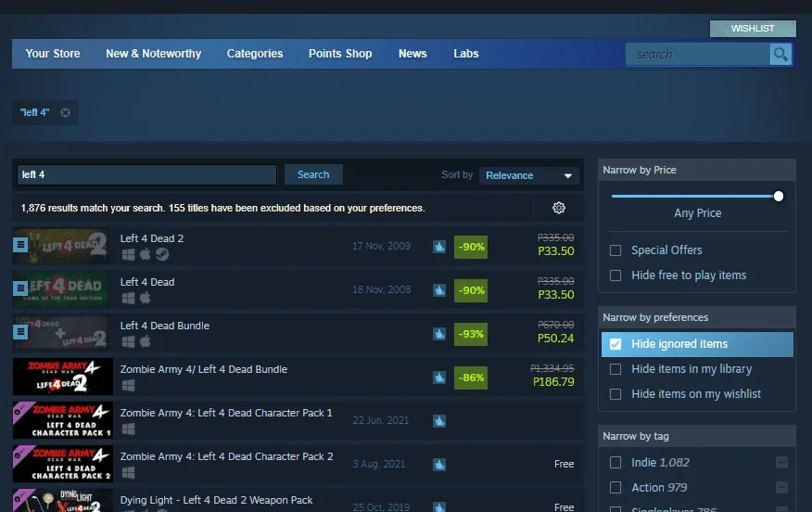The image size is (812, 512).
Task: Click the -93% discount badge
Action: tap(471, 334)
